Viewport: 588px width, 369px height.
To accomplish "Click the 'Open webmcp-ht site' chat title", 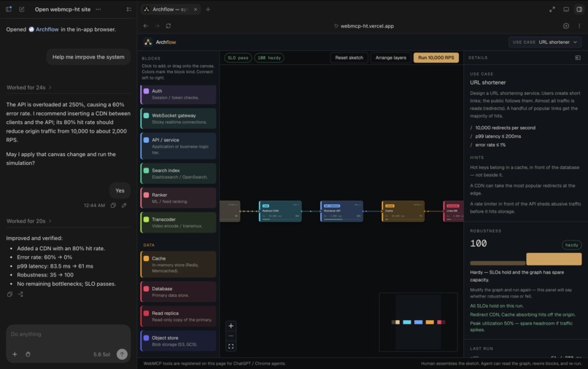I will (63, 9).
